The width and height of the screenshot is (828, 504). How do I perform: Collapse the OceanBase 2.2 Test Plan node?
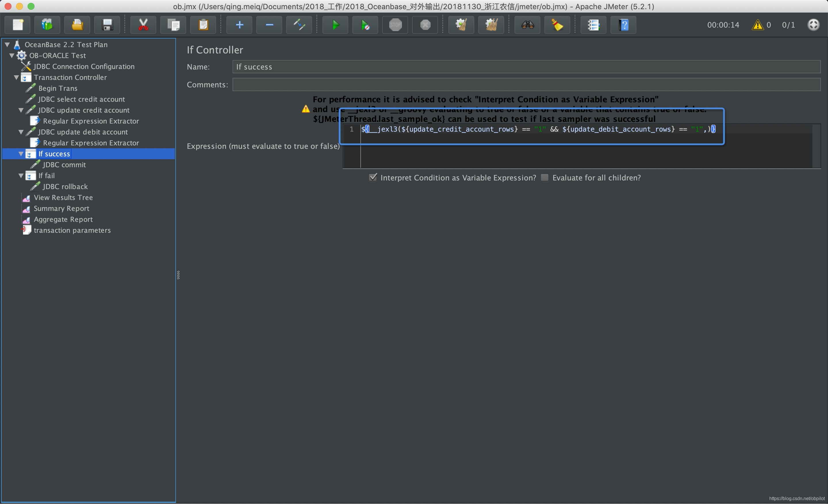[x=7, y=44]
